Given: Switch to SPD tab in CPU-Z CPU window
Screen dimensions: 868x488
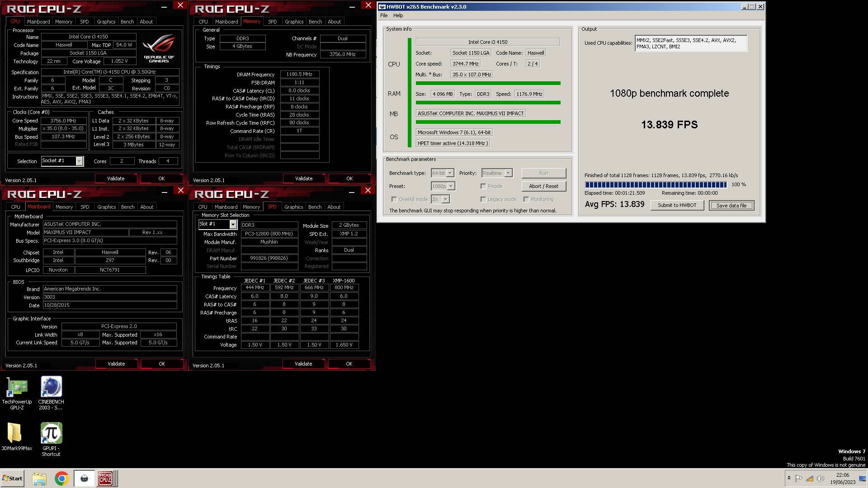Looking at the screenshot, I should (85, 22).
